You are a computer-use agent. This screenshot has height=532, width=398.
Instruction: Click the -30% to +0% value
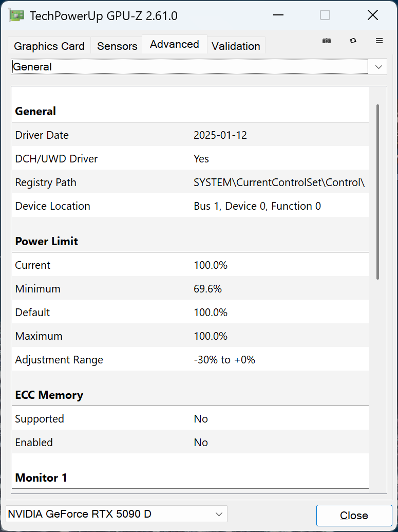point(224,360)
